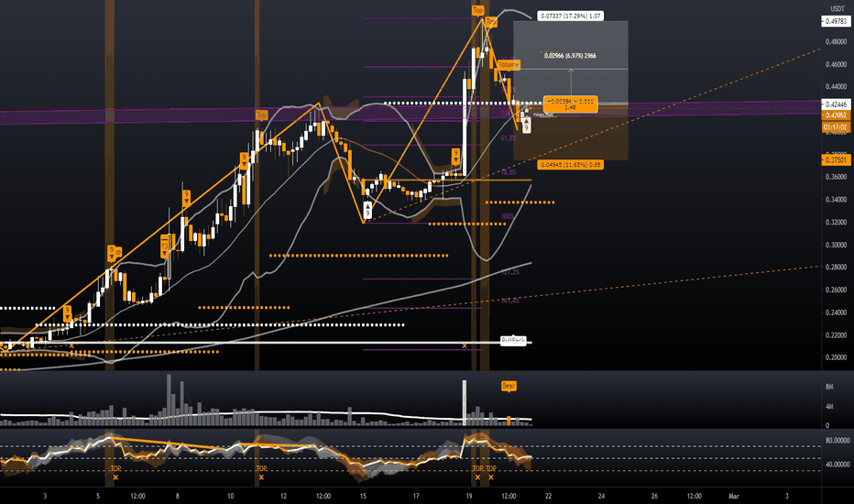854x504 pixels.
Task: Click the 40.00000 oscillator axis label
Action: click(x=838, y=465)
